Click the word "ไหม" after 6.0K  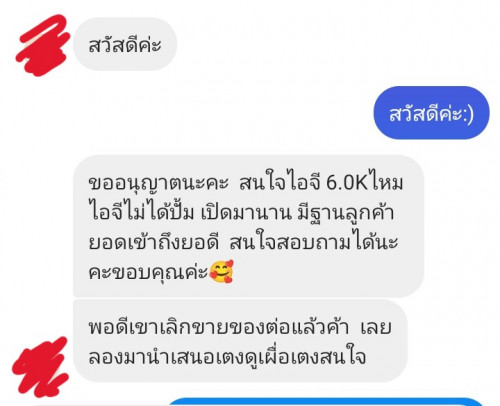[386, 182]
